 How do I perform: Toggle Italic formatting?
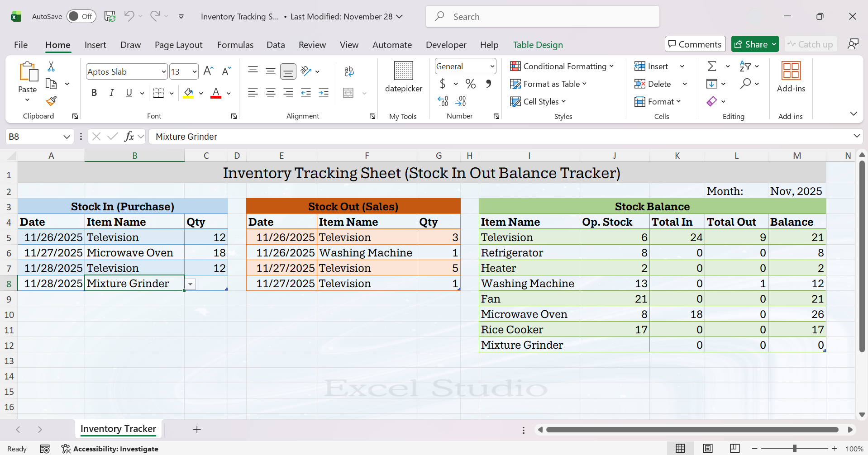tap(111, 93)
